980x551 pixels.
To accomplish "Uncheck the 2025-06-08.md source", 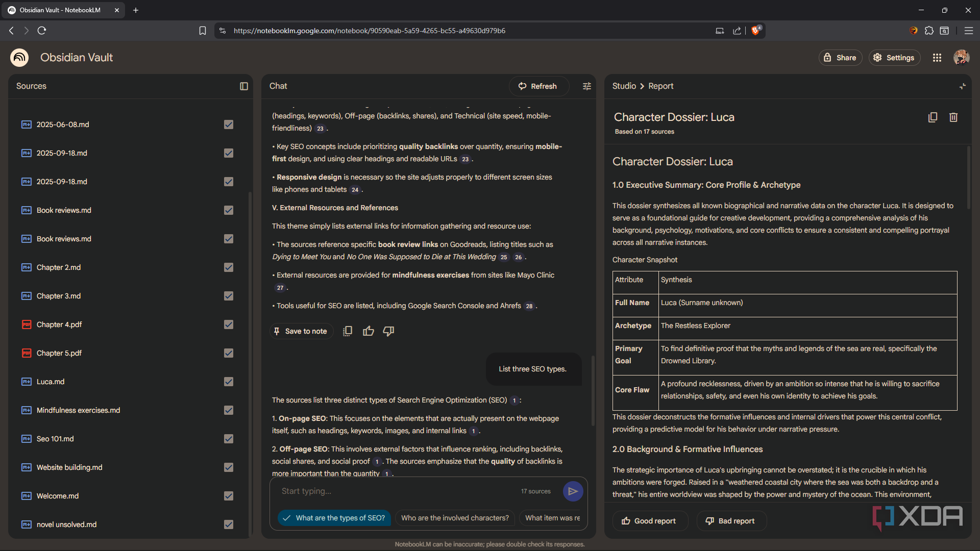I will [229, 124].
